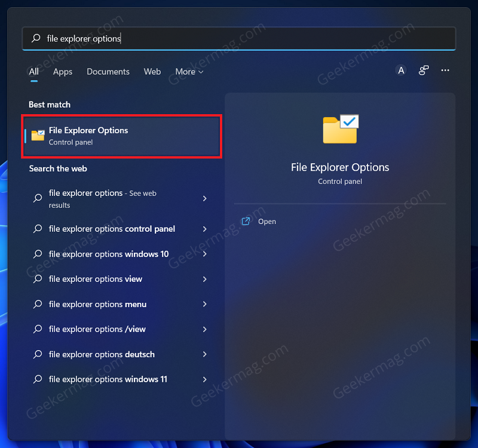The height and width of the screenshot is (448, 478).
Task: Expand 'file explorer options /view' chevron
Action: coord(204,329)
